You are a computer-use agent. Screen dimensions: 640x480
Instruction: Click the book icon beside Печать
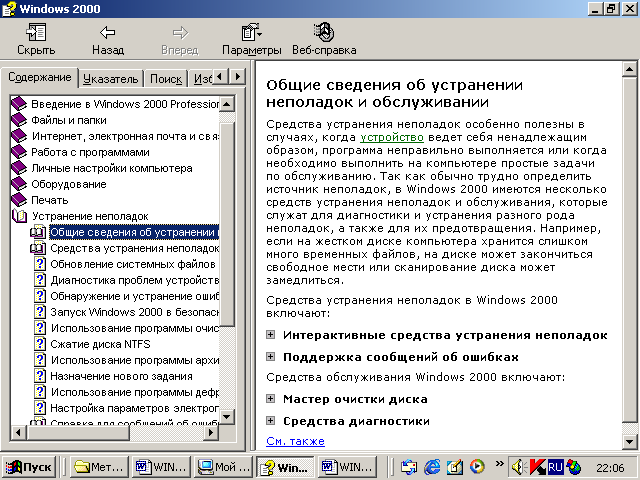19,200
